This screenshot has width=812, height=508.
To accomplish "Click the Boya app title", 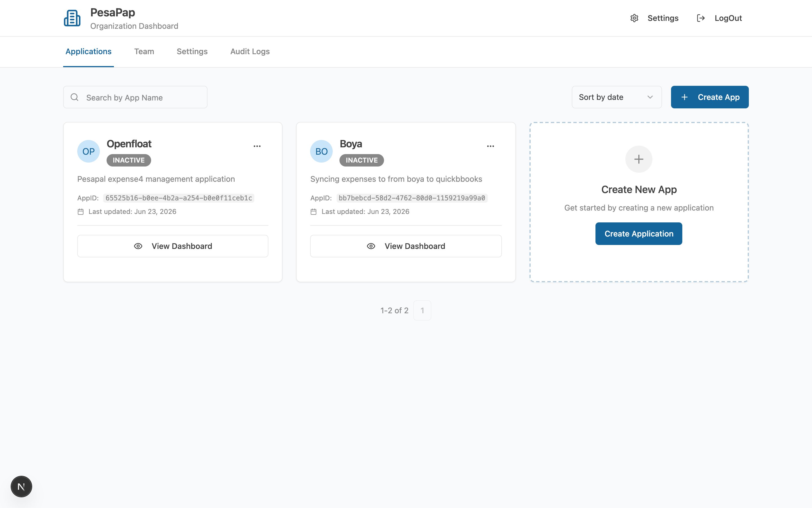I will [351, 144].
